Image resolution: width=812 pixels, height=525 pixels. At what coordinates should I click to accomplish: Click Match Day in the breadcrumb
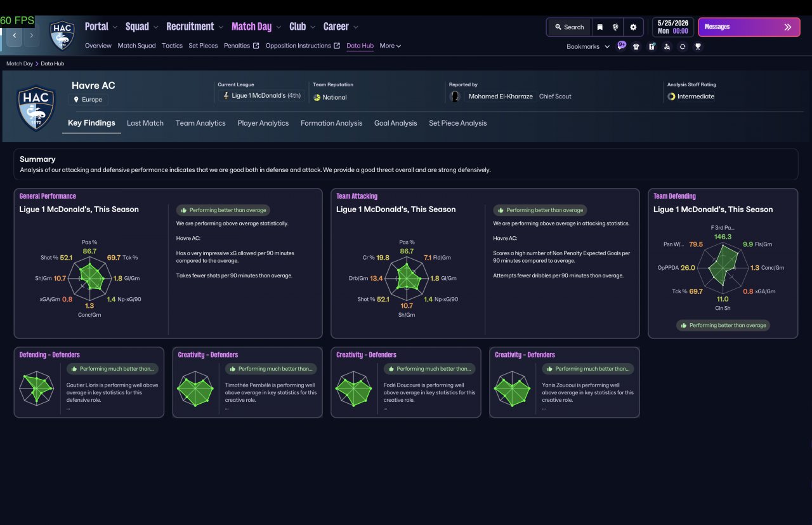[x=20, y=63]
